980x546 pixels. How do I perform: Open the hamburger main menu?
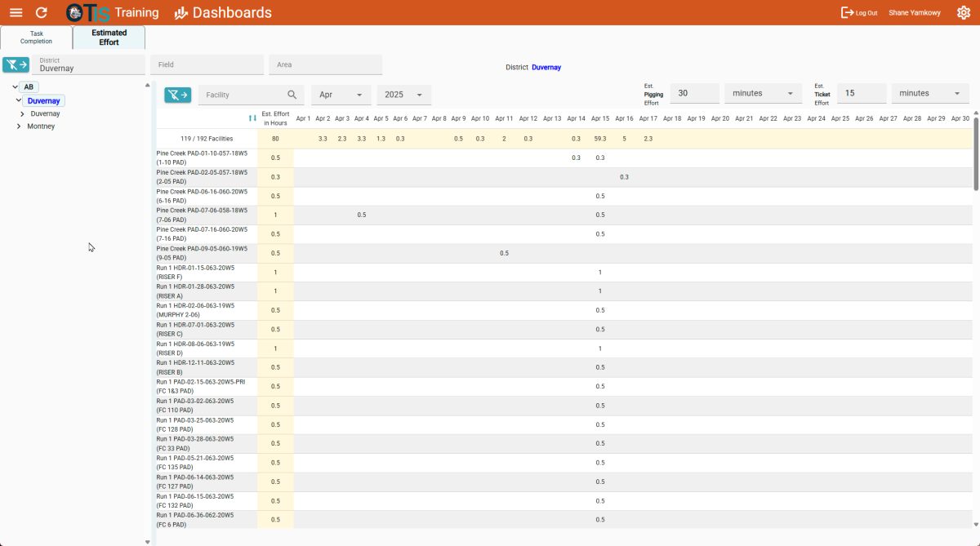coord(16,12)
